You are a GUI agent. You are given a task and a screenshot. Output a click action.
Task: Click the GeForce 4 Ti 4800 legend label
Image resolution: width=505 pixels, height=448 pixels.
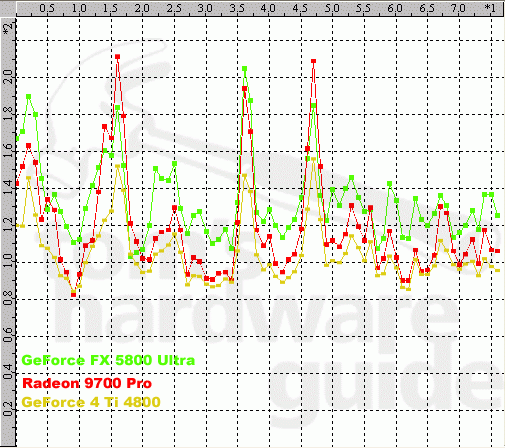(91, 402)
